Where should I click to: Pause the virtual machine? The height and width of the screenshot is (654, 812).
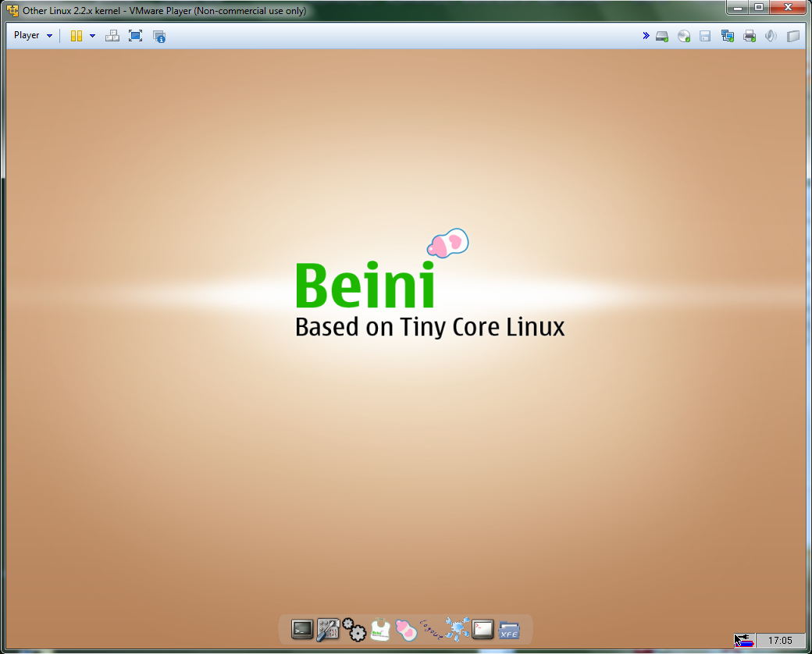(77, 36)
